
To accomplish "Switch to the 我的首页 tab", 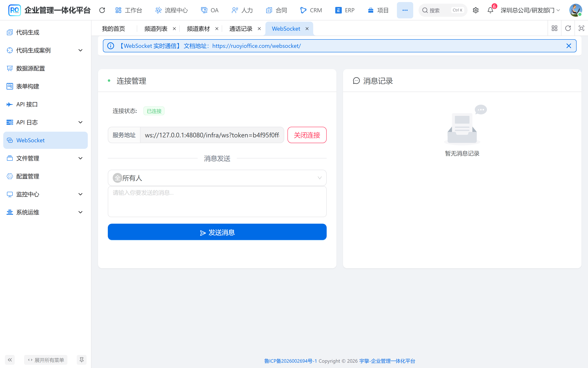I will (114, 29).
